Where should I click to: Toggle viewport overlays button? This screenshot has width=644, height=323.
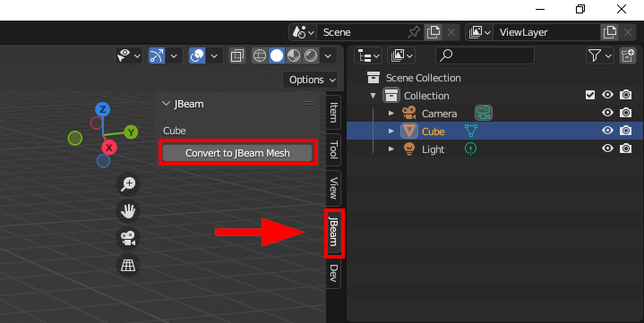point(197,55)
